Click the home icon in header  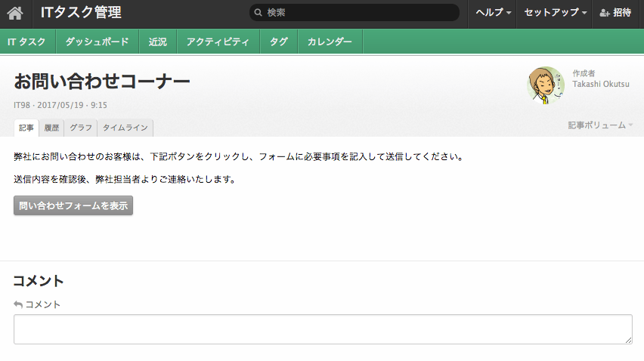[x=15, y=13]
